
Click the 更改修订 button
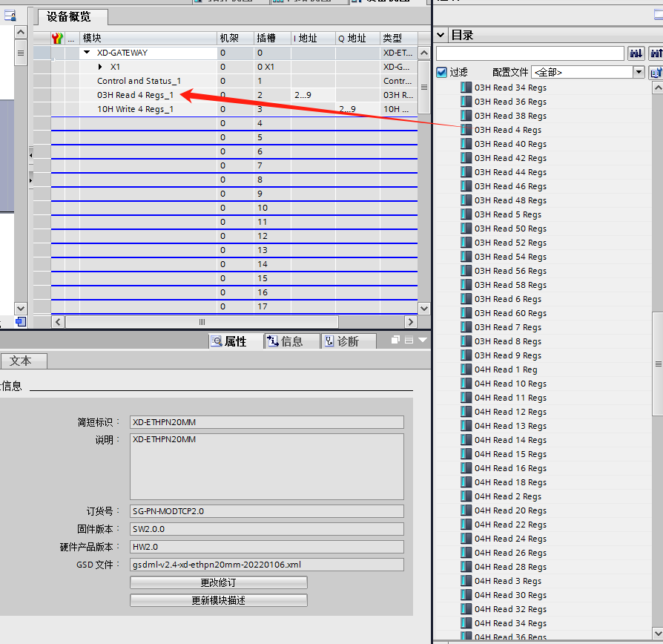pos(218,582)
